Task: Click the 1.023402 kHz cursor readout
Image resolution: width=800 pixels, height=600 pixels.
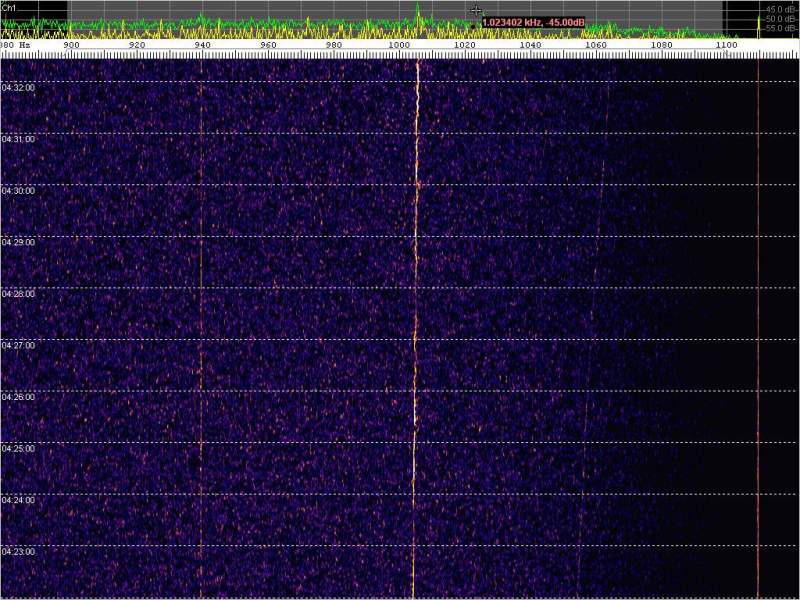Action: pyautogui.click(x=533, y=22)
